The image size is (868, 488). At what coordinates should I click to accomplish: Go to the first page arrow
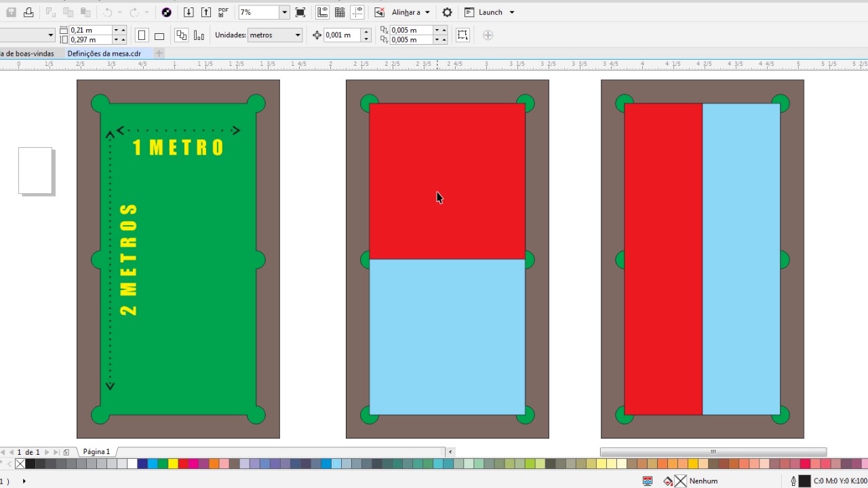3,452
